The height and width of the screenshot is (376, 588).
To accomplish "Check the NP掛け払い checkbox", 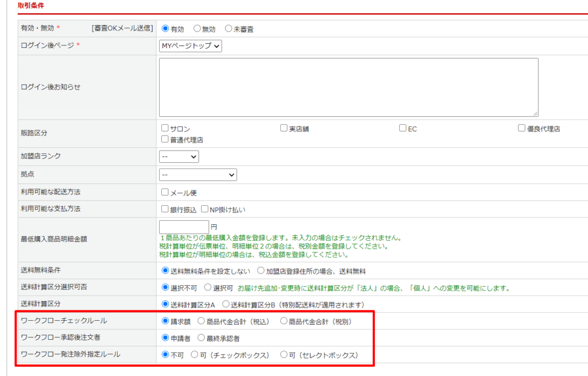I will click(204, 209).
